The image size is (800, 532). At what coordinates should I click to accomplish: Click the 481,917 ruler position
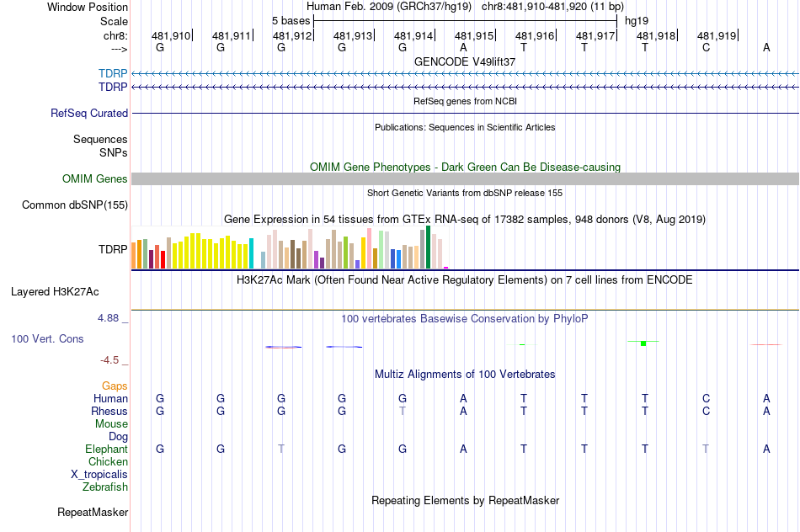pos(595,35)
